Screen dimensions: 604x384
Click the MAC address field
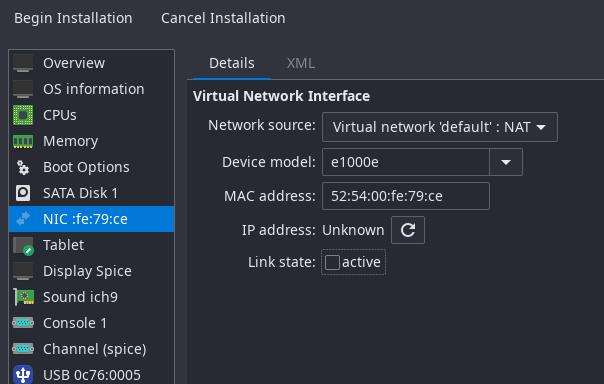coord(406,196)
